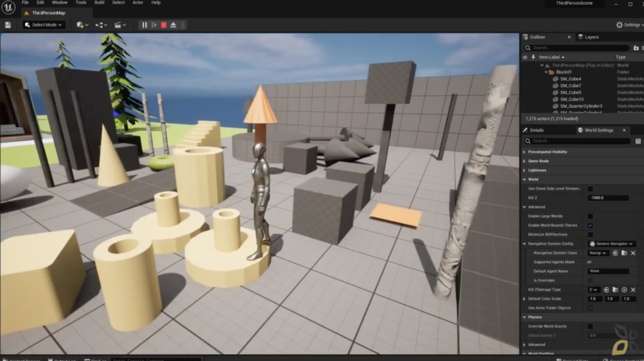Disable Enable World Bounds Checks

pos(590,226)
